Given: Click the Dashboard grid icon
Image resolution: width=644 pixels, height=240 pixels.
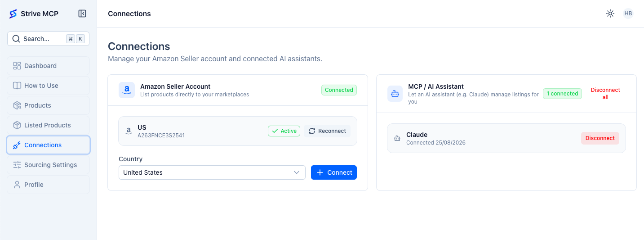Looking at the screenshot, I should [17, 66].
